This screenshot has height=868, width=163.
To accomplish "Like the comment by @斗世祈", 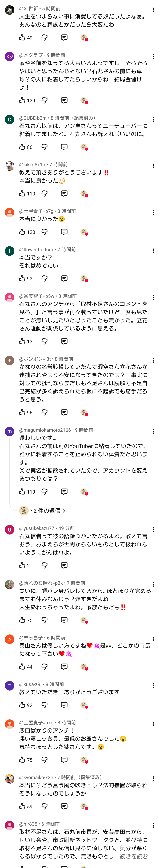I will 22,37.
